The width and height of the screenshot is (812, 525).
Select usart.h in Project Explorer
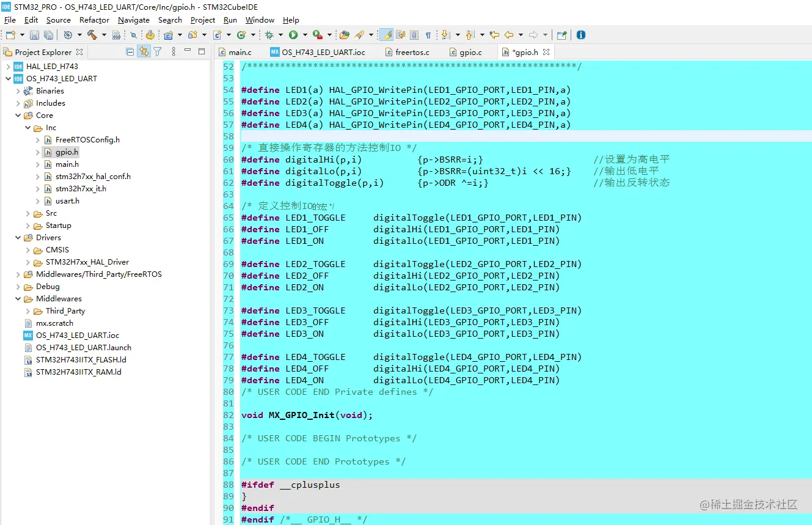click(x=67, y=201)
